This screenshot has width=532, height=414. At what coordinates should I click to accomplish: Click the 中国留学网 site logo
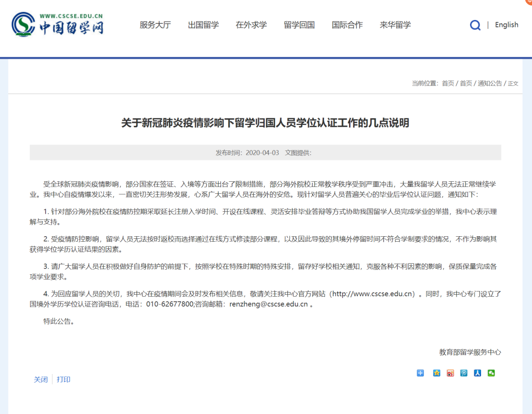coord(56,23)
